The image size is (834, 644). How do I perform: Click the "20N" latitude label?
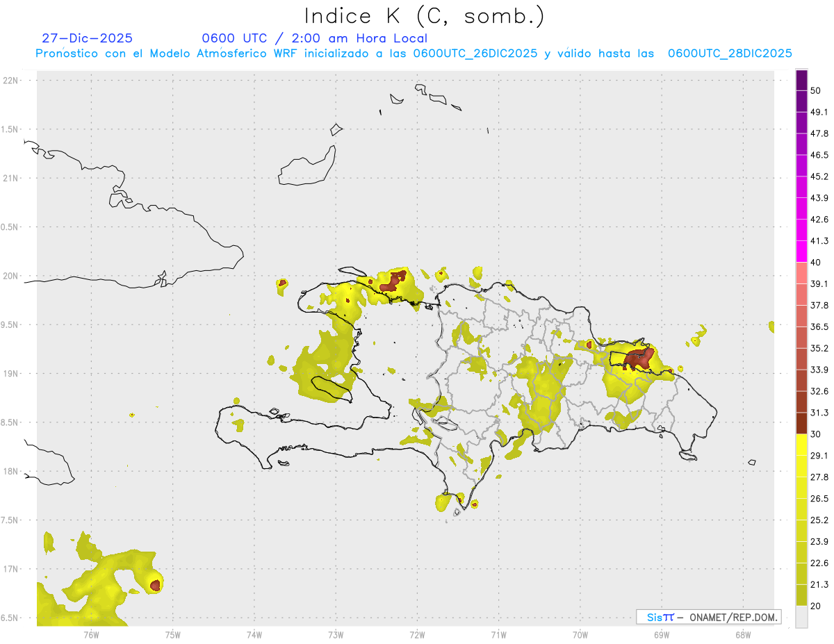coord(10,276)
